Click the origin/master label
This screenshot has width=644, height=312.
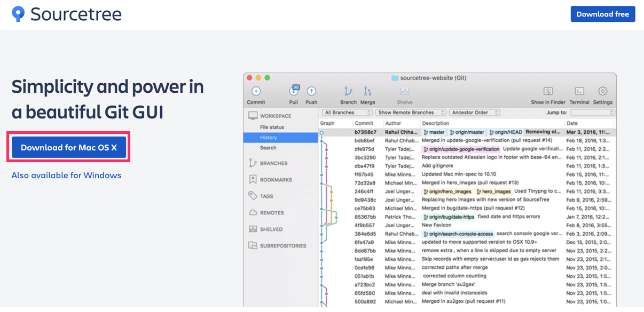(x=467, y=132)
